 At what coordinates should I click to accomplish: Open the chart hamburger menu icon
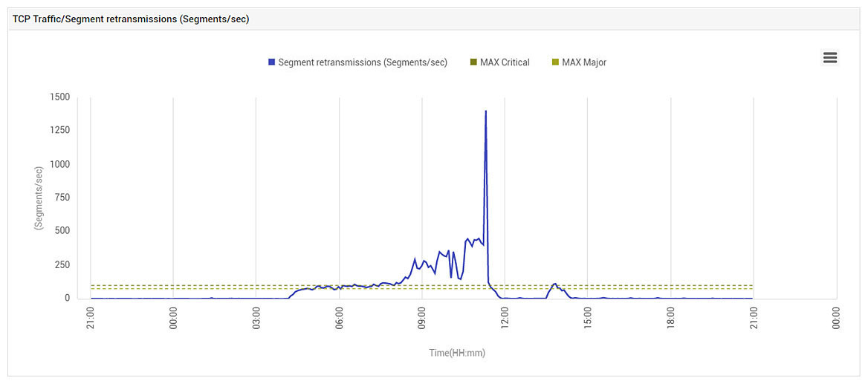(830, 57)
